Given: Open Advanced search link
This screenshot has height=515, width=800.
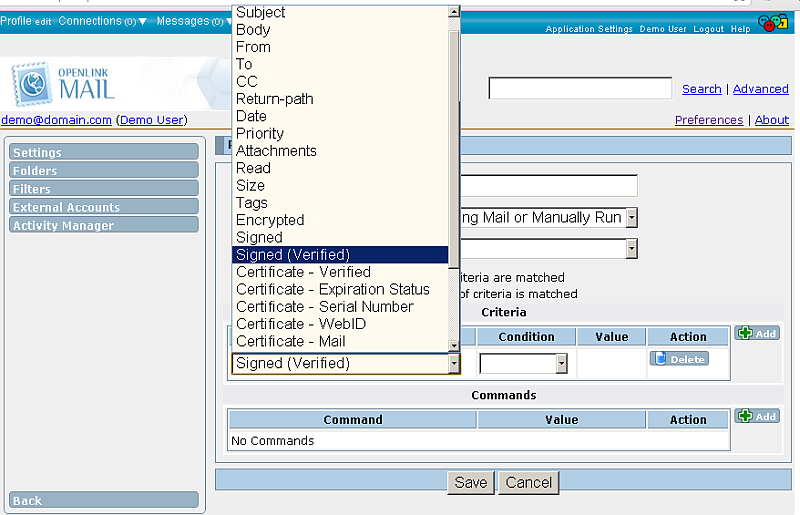Looking at the screenshot, I should (x=761, y=89).
